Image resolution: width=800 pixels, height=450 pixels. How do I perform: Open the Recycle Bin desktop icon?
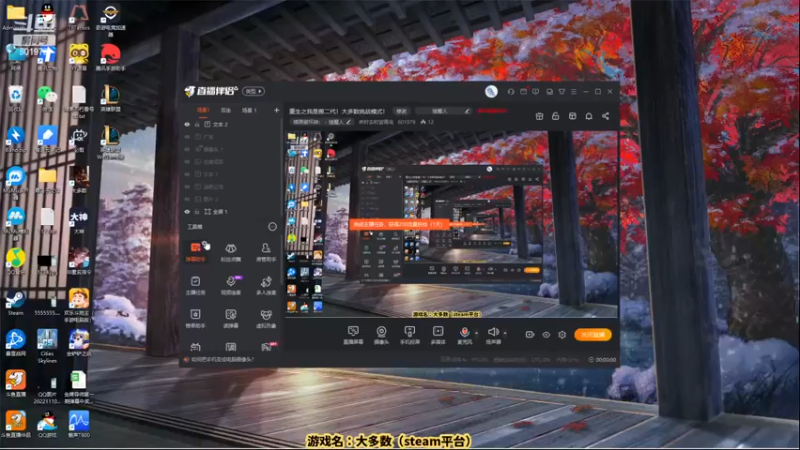pyautogui.click(x=15, y=98)
